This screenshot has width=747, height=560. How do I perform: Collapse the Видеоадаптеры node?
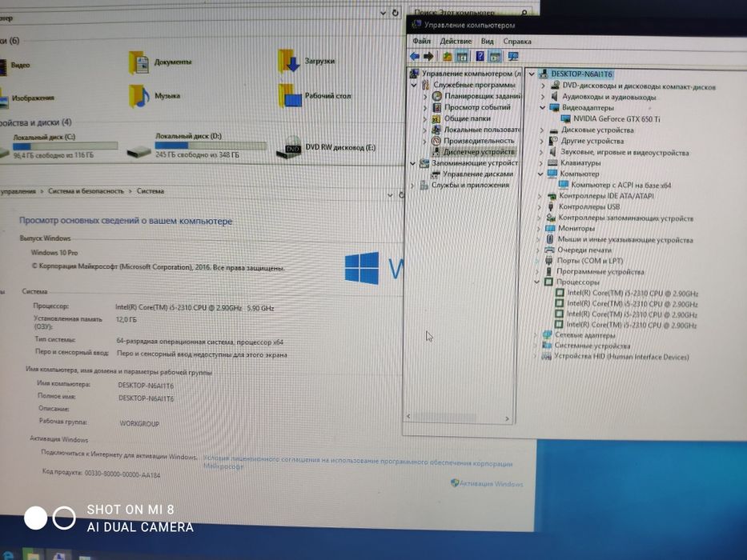click(542, 108)
